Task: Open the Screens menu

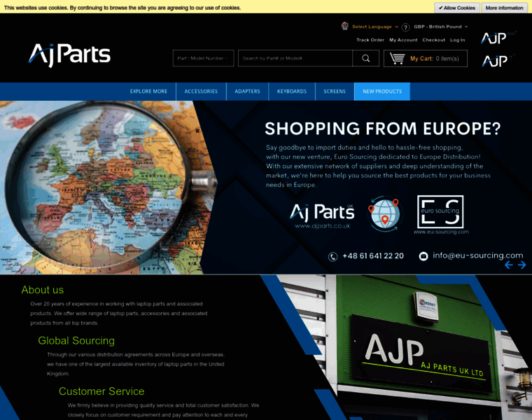Action: pos(335,92)
